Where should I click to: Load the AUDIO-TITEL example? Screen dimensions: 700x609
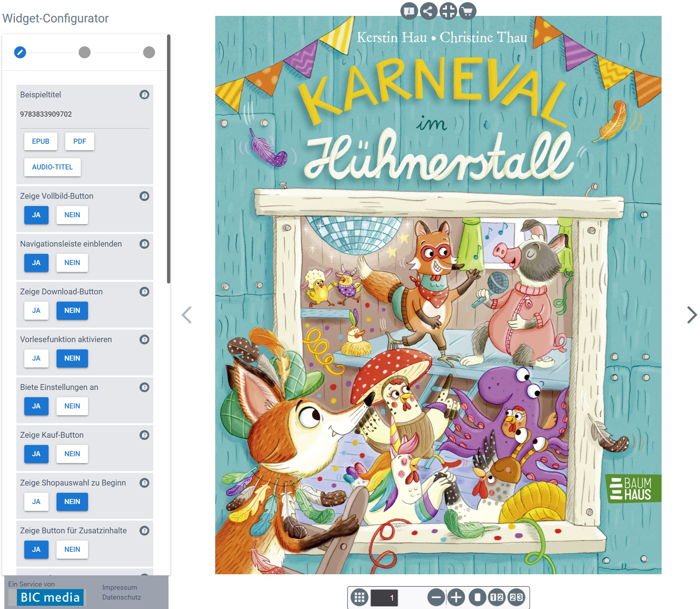pyautogui.click(x=53, y=167)
